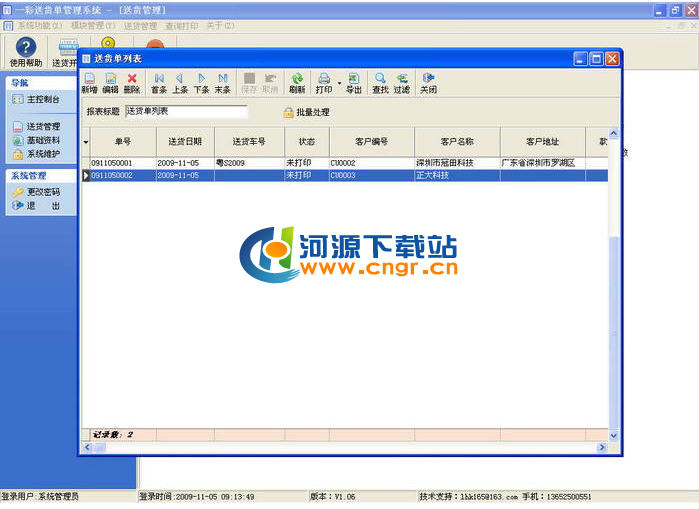The height and width of the screenshot is (509, 699).
Task: Sort by the 送货日期 column header
Action: [185, 142]
